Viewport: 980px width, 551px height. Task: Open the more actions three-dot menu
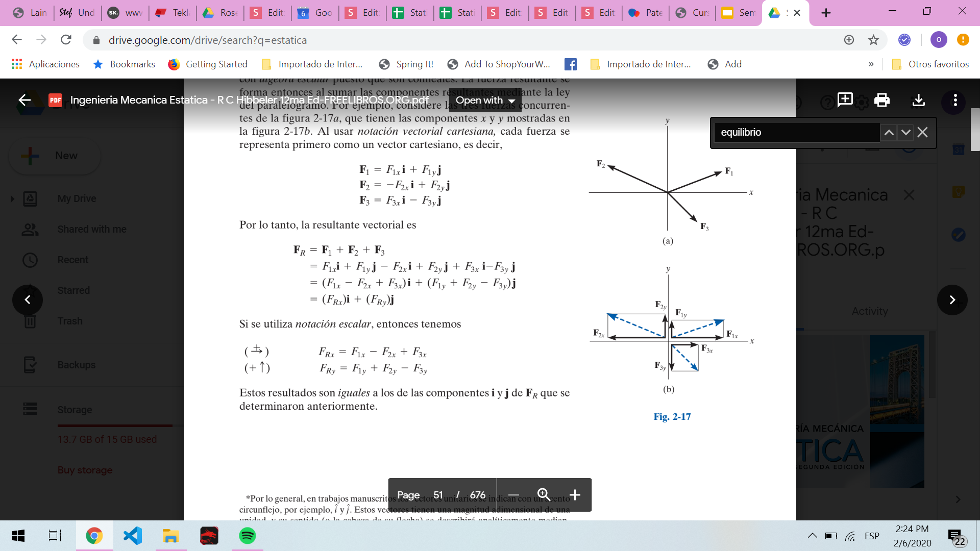point(955,100)
